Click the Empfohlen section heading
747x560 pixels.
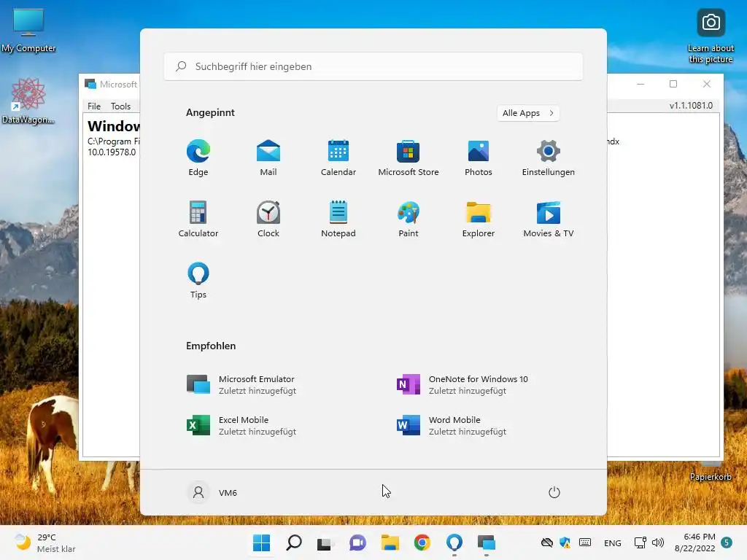(211, 346)
